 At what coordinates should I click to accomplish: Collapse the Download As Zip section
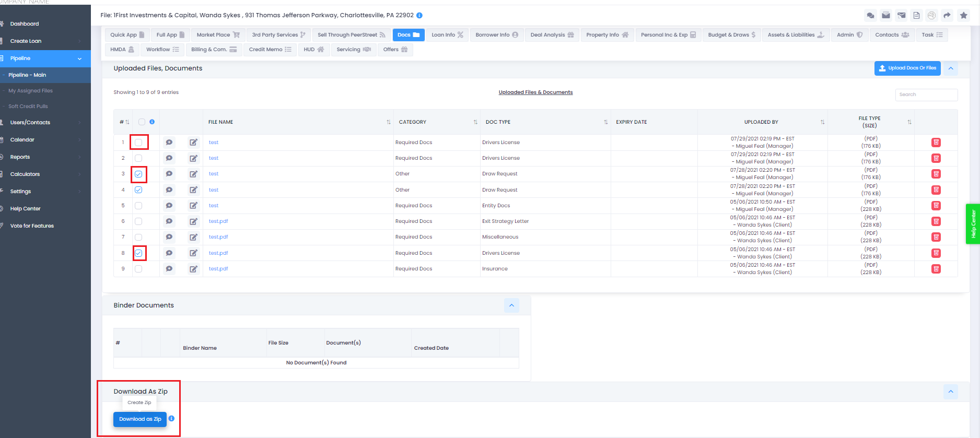click(x=951, y=392)
